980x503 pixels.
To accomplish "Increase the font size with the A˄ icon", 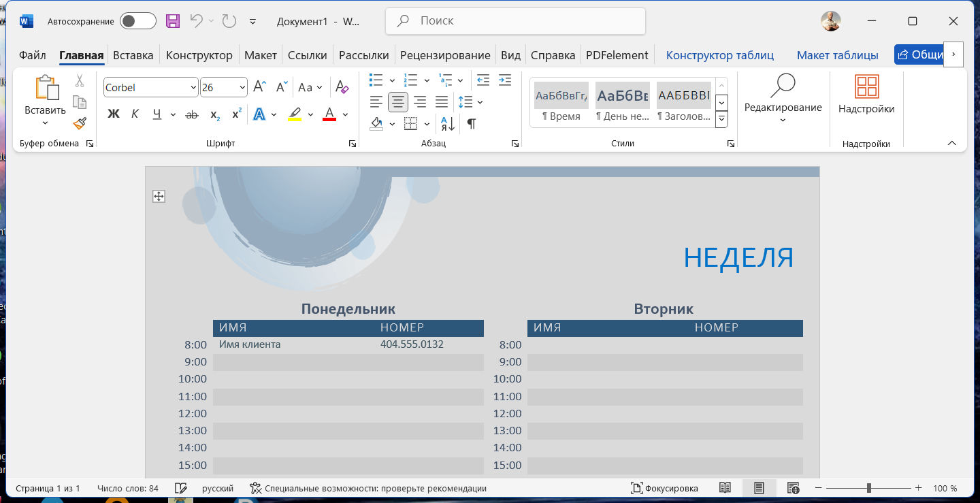I will tap(259, 87).
